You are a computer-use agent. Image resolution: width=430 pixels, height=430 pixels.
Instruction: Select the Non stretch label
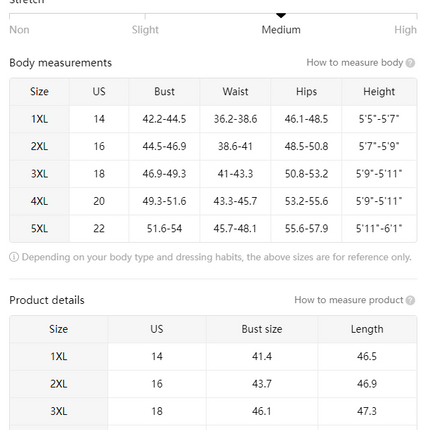tap(19, 30)
